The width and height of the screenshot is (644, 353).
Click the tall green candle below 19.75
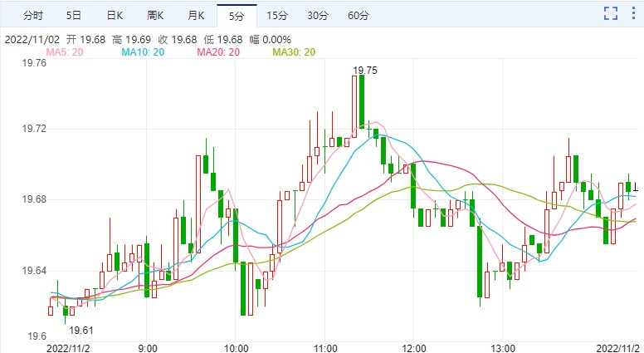coord(362,101)
